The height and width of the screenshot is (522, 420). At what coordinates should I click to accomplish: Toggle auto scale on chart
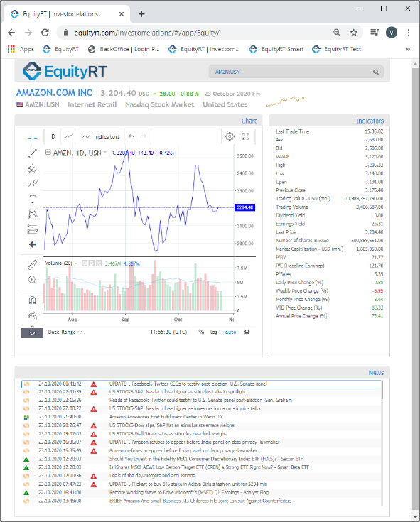(230, 332)
